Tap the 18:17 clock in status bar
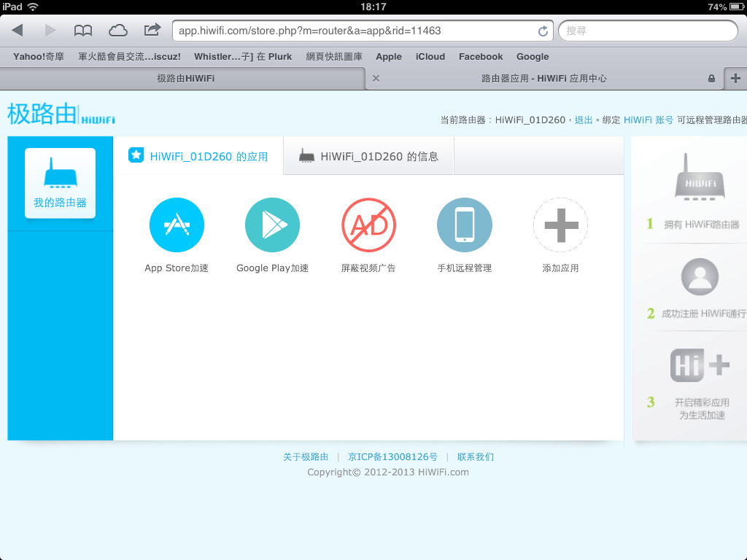747x560 pixels. coord(373,7)
